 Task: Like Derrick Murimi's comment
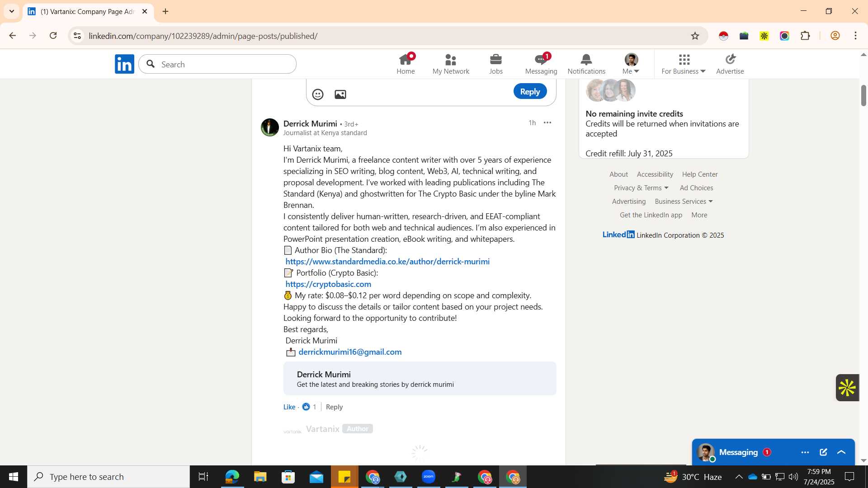coord(289,407)
